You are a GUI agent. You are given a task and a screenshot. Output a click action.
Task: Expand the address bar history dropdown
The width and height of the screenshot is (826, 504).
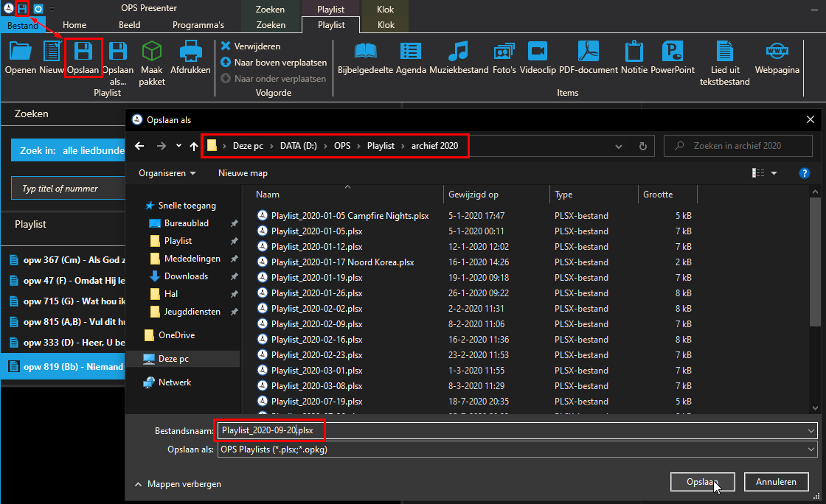pyautogui.click(x=619, y=146)
